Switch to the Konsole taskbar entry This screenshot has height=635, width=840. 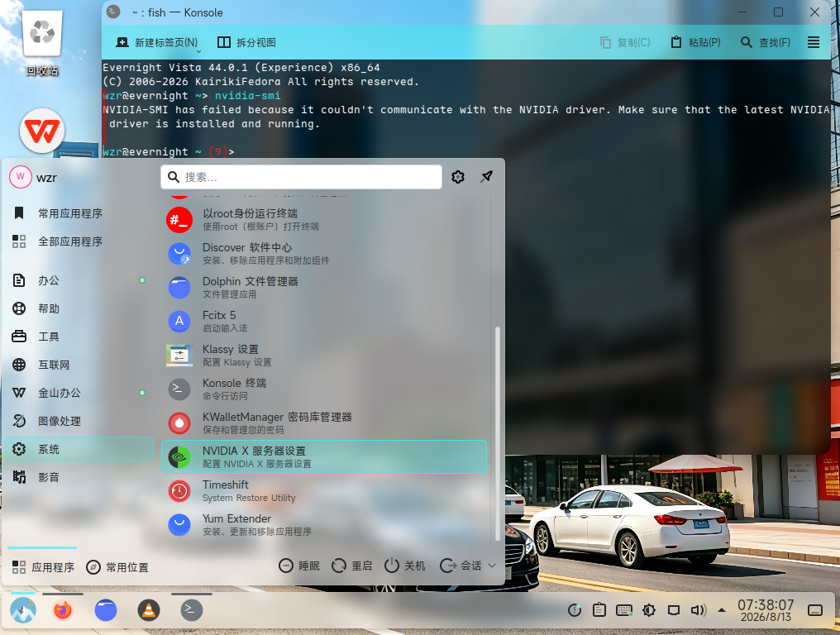point(191,610)
